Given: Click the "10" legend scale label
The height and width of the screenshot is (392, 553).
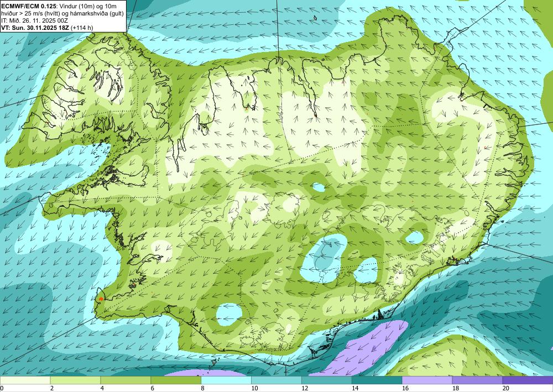Looking at the screenshot, I should click(x=254, y=389).
